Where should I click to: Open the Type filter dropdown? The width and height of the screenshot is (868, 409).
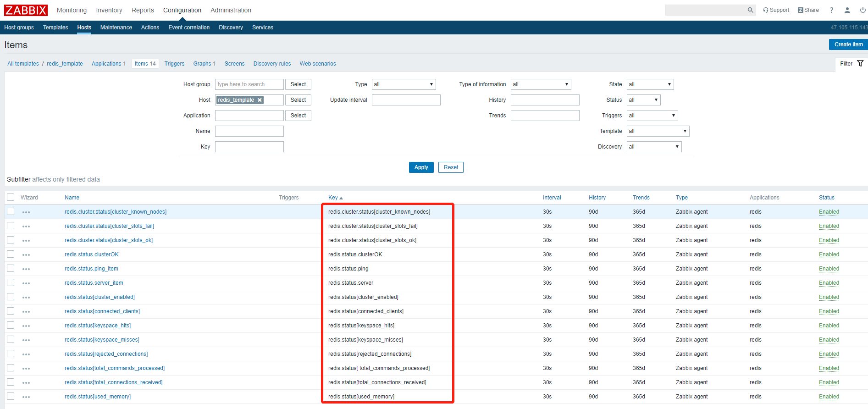[404, 84]
